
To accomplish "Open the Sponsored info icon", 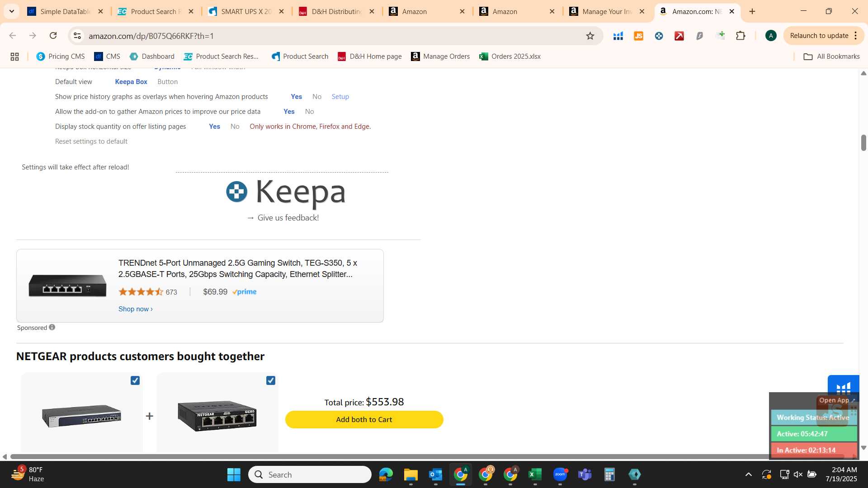I will (x=52, y=327).
